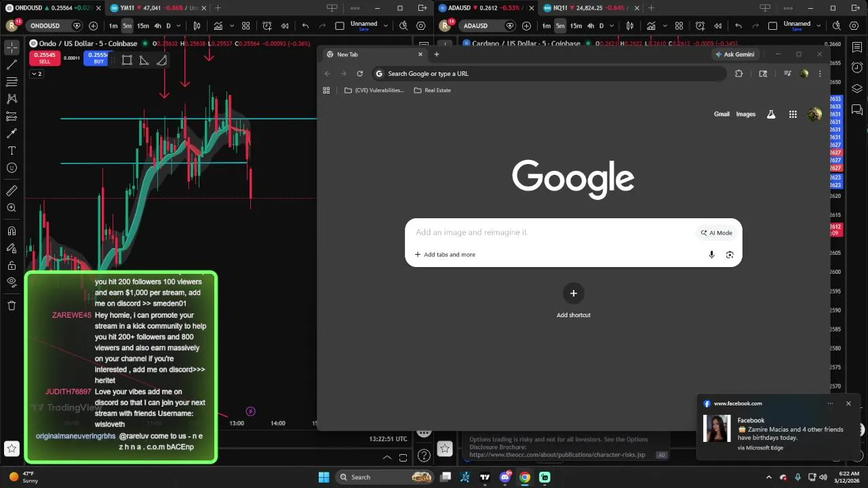868x488 pixels.
Task: Open Images link on Google page
Action: coord(745,114)
